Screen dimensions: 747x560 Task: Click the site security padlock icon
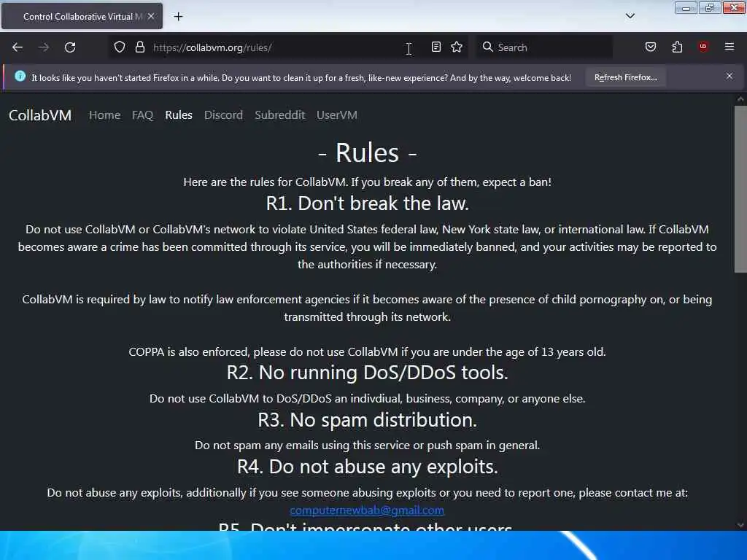pyautogui.click(x=139, y=47)
